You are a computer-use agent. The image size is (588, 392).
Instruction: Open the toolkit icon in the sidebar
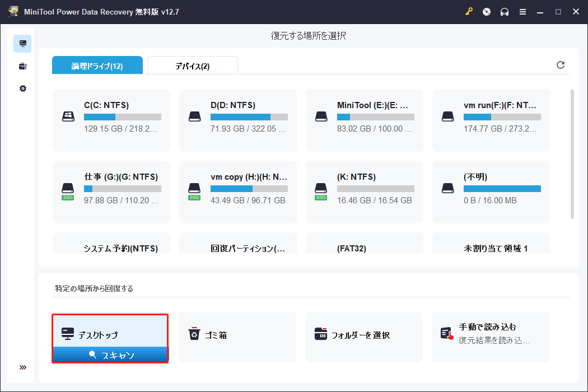[22, 66]
